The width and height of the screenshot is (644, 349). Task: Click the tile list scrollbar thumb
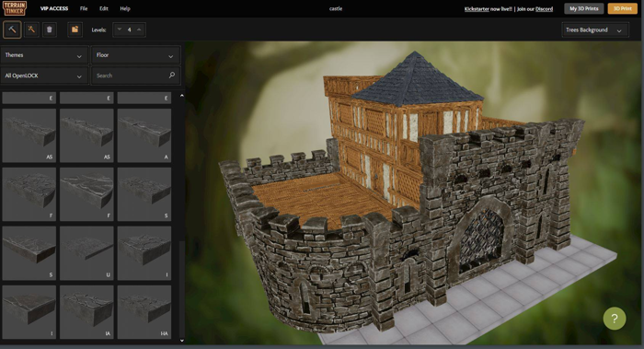point(182,289)
